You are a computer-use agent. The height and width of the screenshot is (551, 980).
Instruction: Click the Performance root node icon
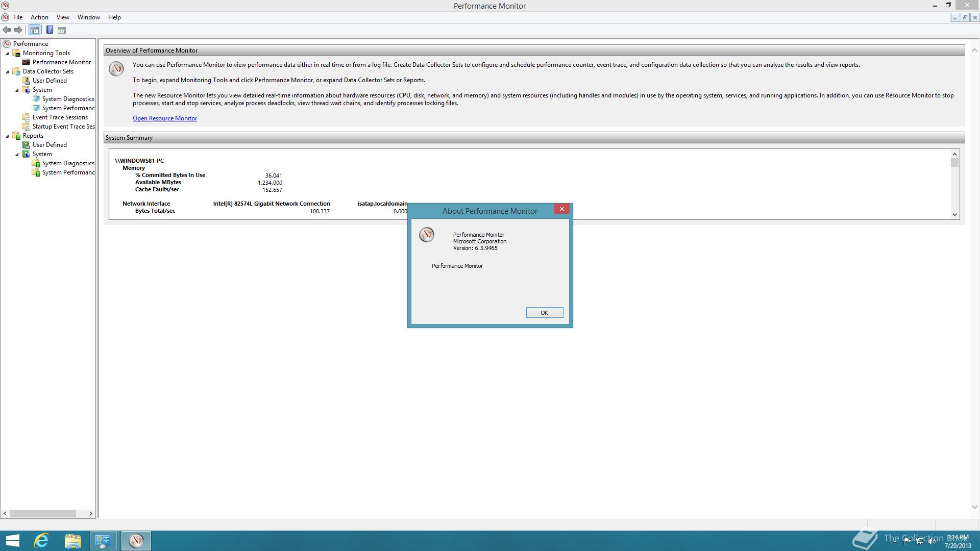point(7,44)
